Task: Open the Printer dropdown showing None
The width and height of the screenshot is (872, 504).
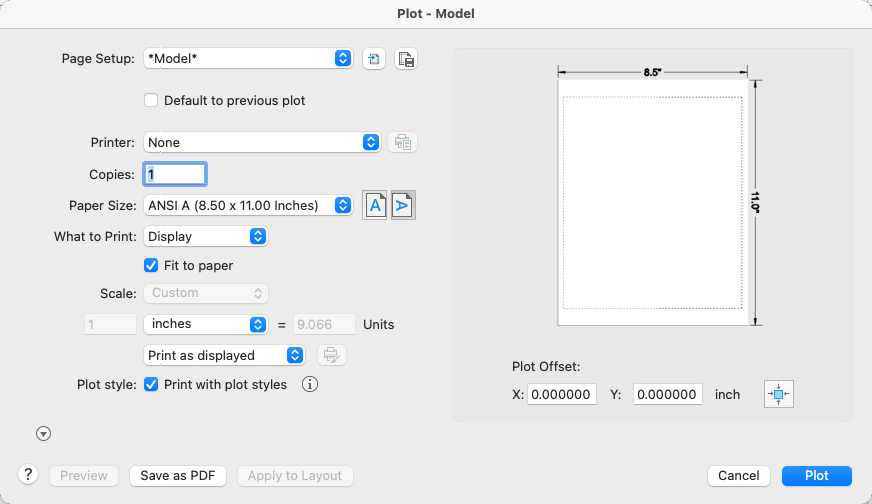Action: [x=262, y=142]
